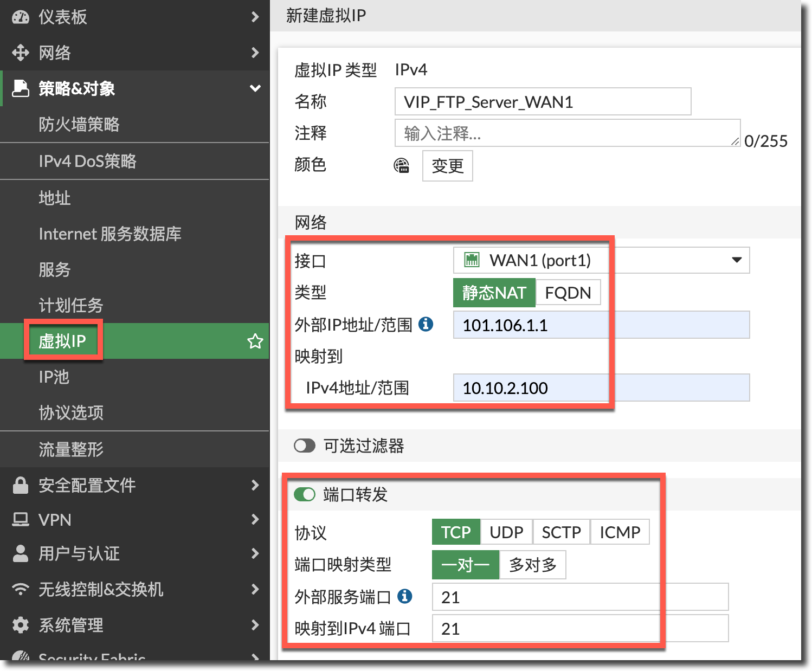Click the Wi-Fi icon for 无线控制&交换机
The height and width of the screenshot is (671, 812).
[x=21, y=589]
